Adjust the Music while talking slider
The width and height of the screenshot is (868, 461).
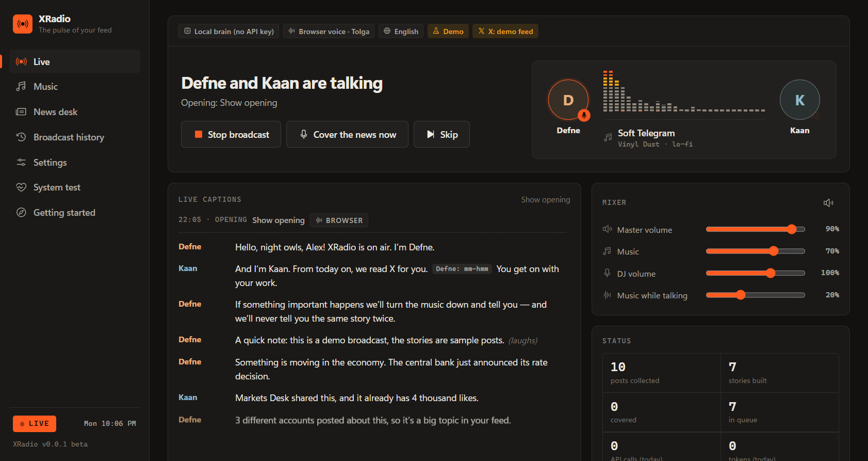click(x=756, y=295)
